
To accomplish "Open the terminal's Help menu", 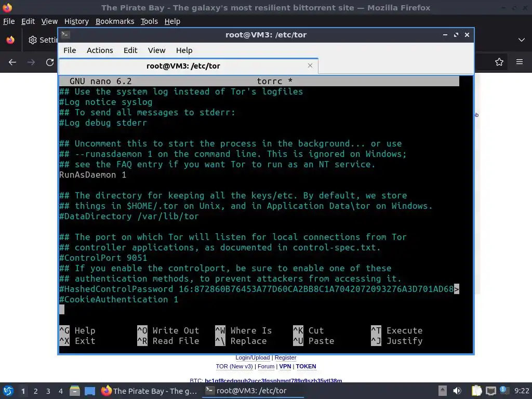I will 184,50.
